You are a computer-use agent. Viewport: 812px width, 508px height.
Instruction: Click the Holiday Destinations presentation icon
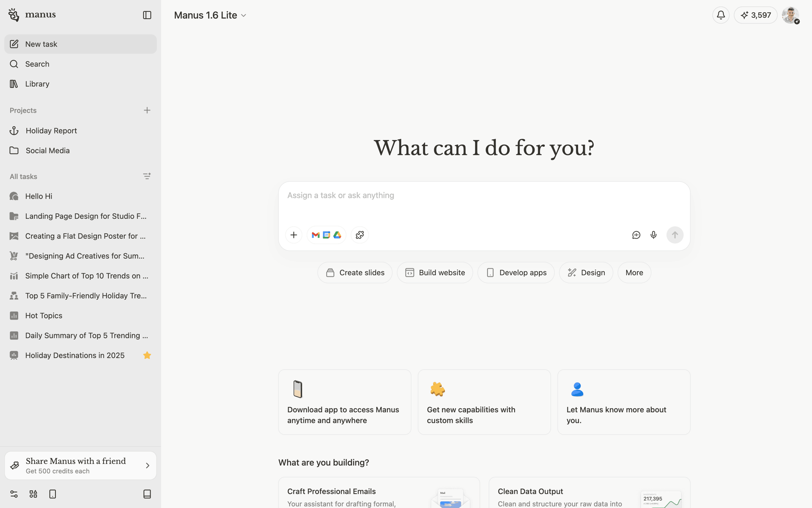tap(14, 355)
